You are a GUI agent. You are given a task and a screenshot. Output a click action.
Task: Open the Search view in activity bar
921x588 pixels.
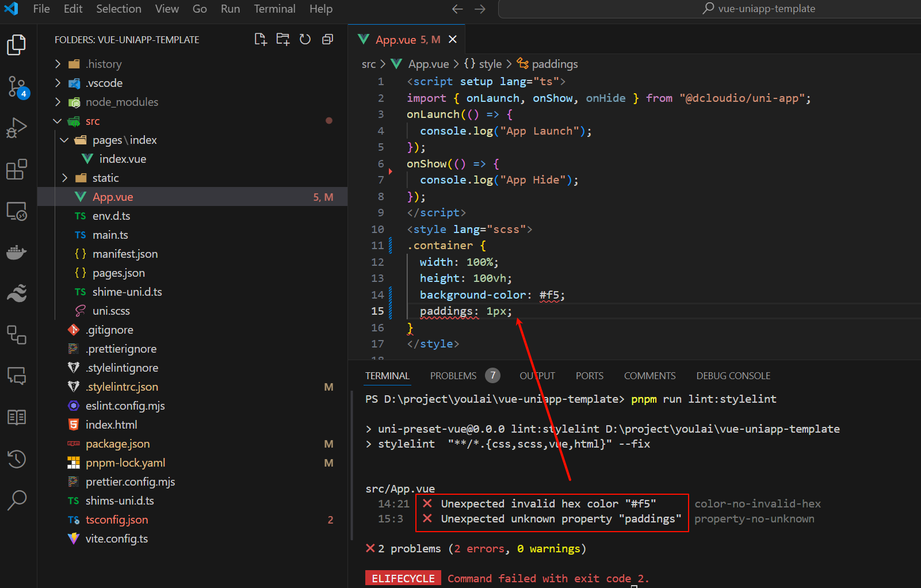pos(17,500)
